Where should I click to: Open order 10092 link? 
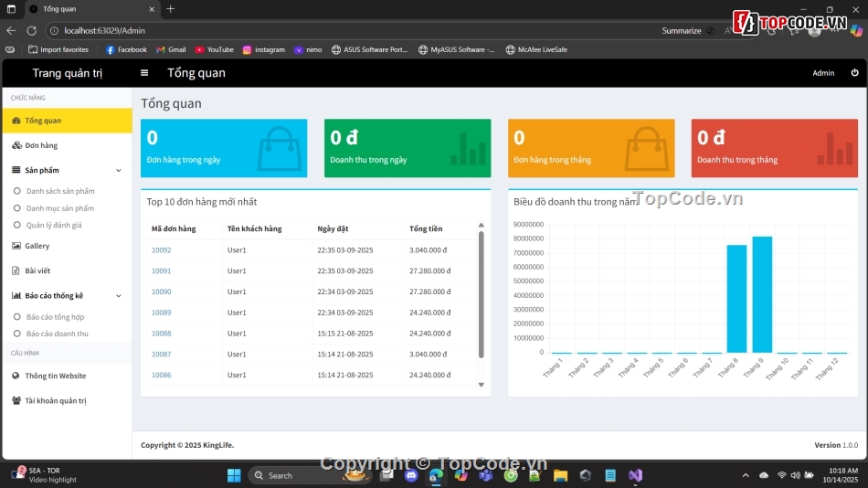(161, 249)
